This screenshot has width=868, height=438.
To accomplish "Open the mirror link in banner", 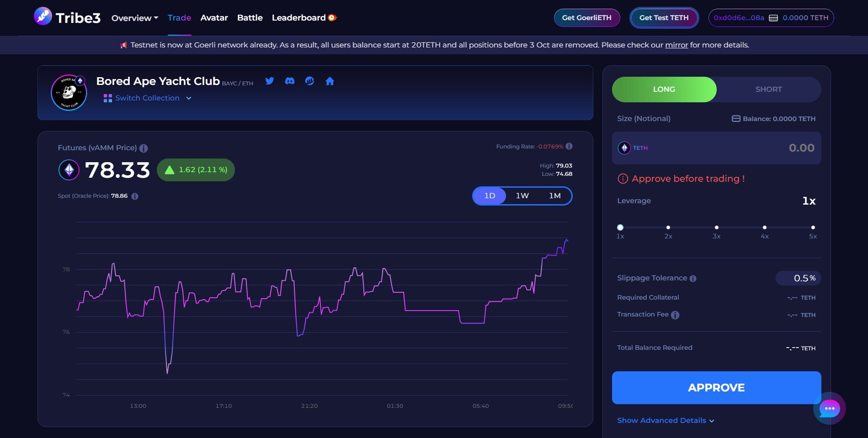I will [676, 45].
